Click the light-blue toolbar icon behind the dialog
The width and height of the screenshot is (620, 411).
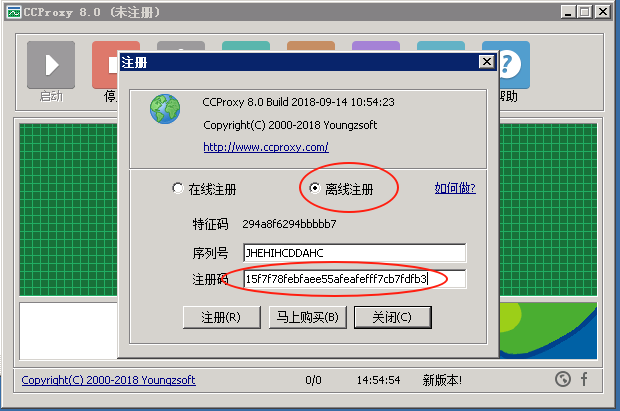(x=441, y=46)
